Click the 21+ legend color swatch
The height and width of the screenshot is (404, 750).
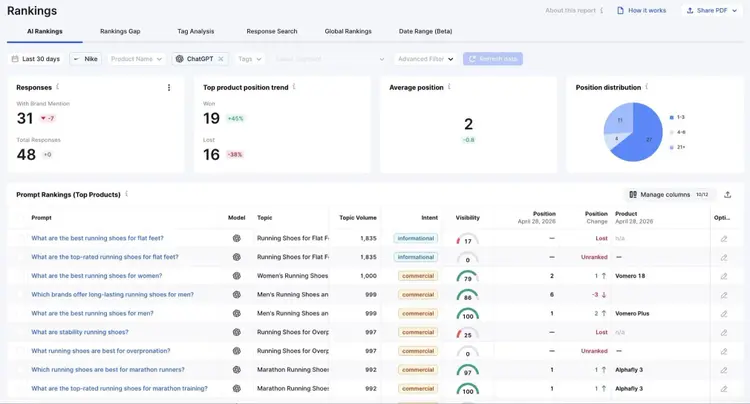tap(672, 147)
